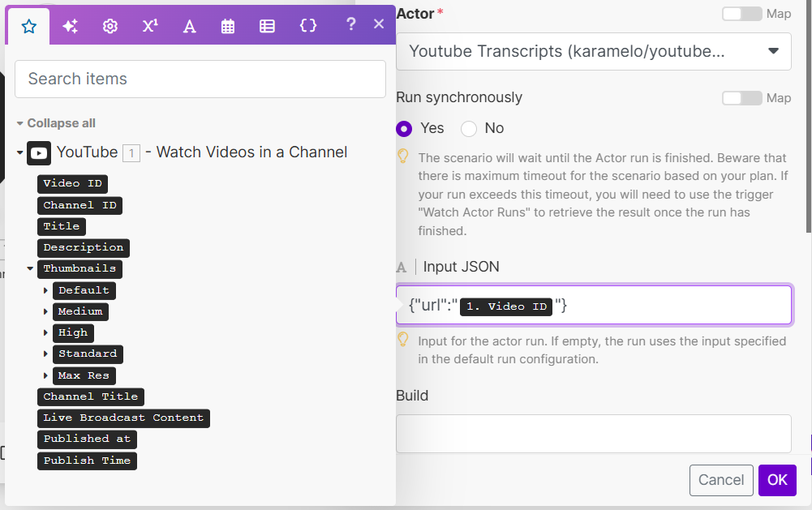
Task: Select Yes for Run synchronously
Action: pyautogui.click(x=404, y=128)
